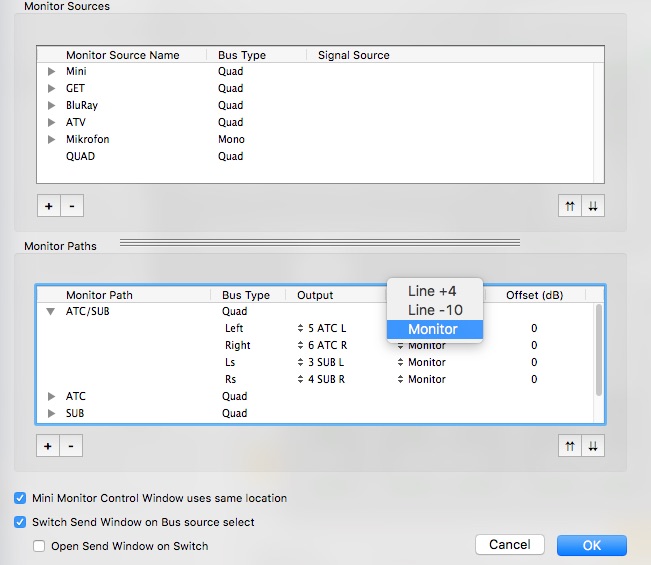This screenshot has width=651, height=565.
Task: Click the Monitor Path column header
Action: (99, 295)
